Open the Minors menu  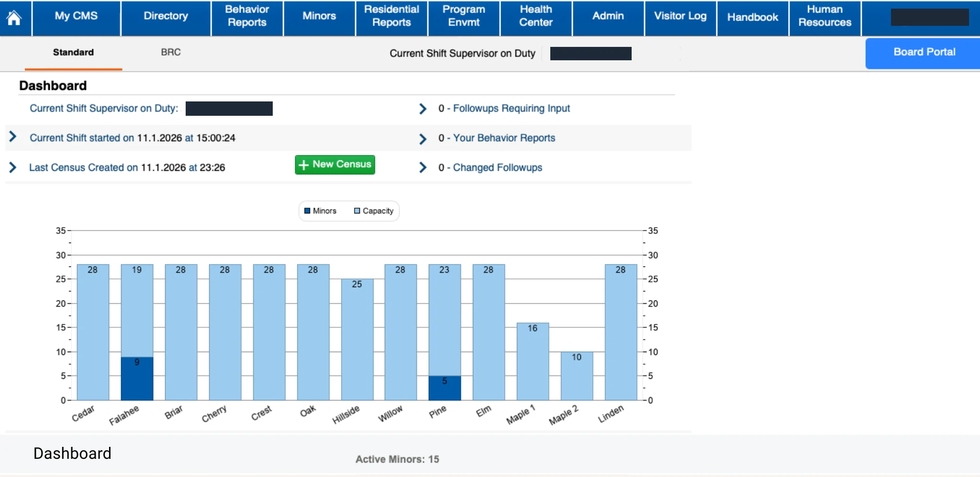[319, 18]
